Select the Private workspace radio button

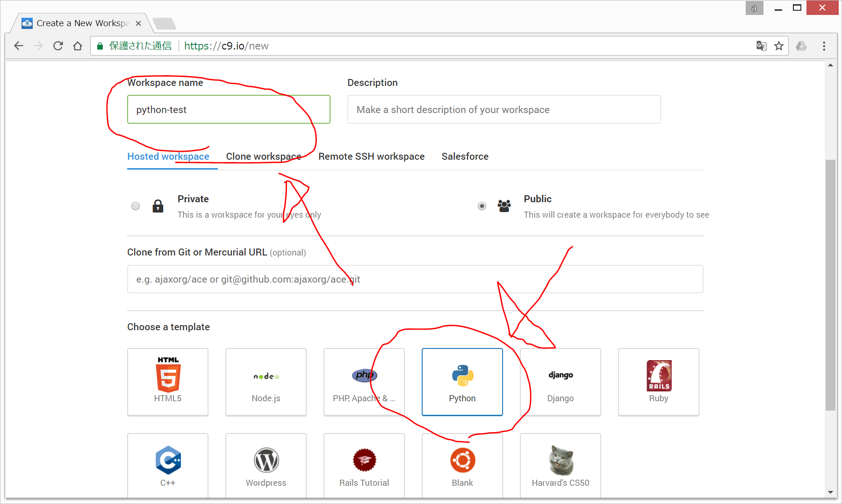point(136,206)
